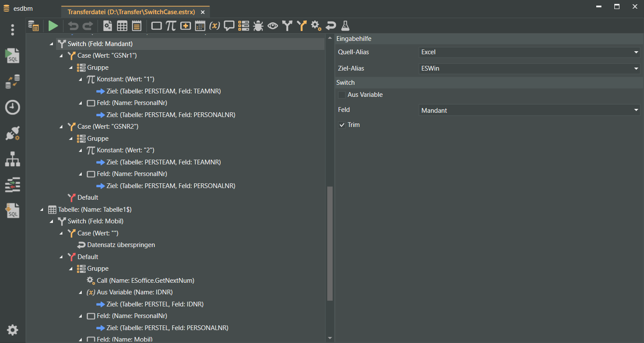This screenshot has height=343, width=644.
Task: Collapse the Switch (Feld: Mandant) node
Action: [x=52, y=44]
